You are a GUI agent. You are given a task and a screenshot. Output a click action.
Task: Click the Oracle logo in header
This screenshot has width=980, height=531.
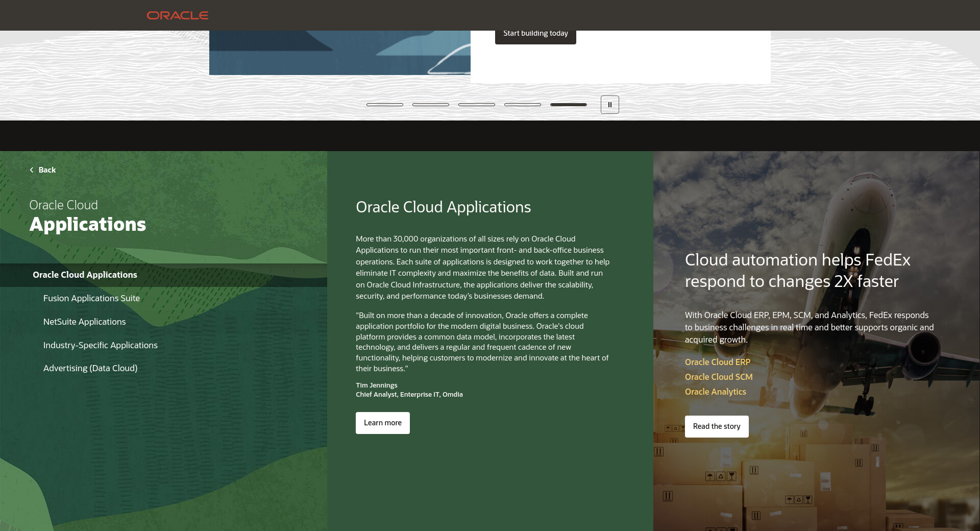pos(178,15)
